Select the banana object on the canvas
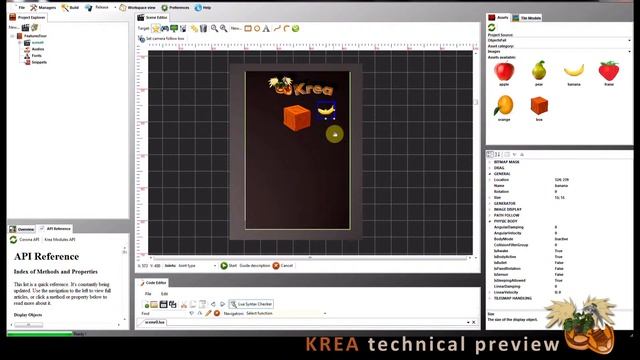The image size is (640, 360). pos(325,110)
